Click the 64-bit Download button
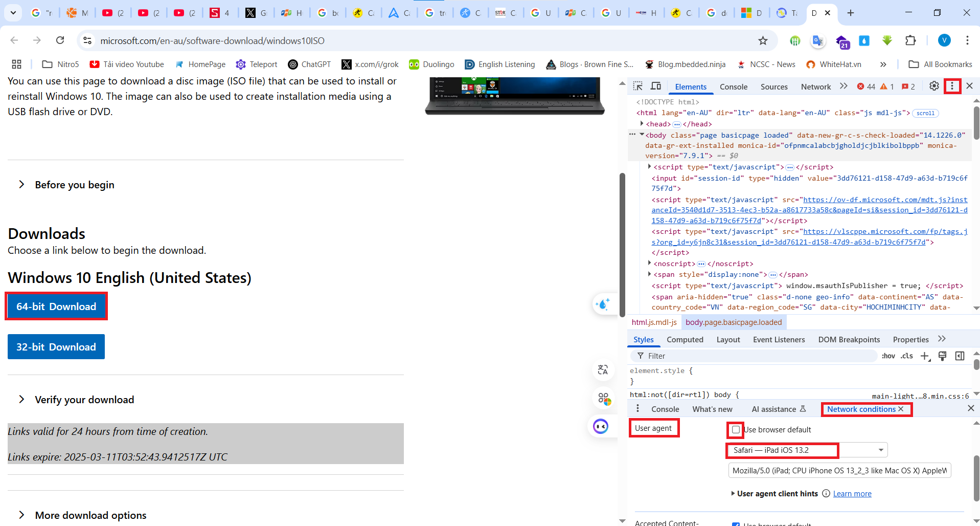Viewport: 980px width, 526px height. [56, 306]
